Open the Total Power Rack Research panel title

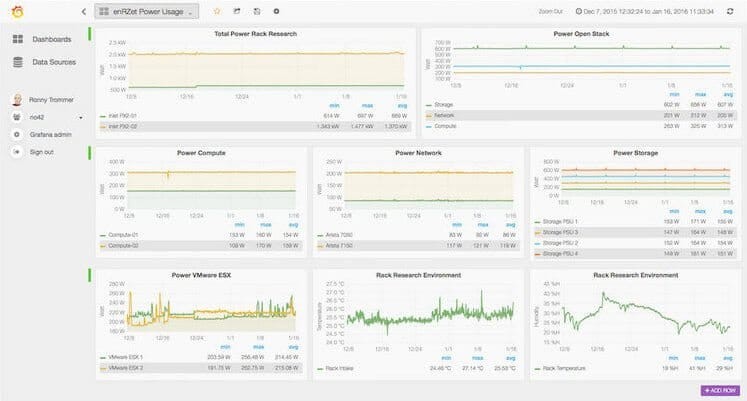[255, 34]
